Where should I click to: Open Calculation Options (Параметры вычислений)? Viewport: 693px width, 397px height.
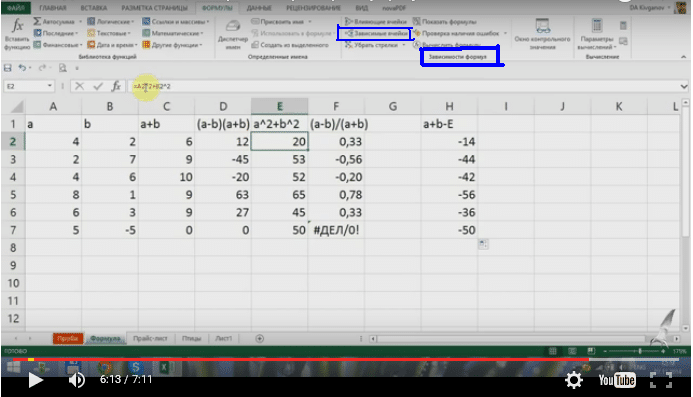pos(597,34)
